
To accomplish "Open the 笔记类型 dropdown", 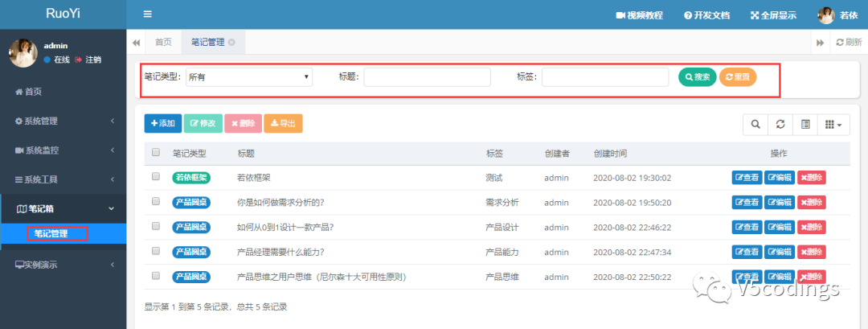I will point(249,77).
